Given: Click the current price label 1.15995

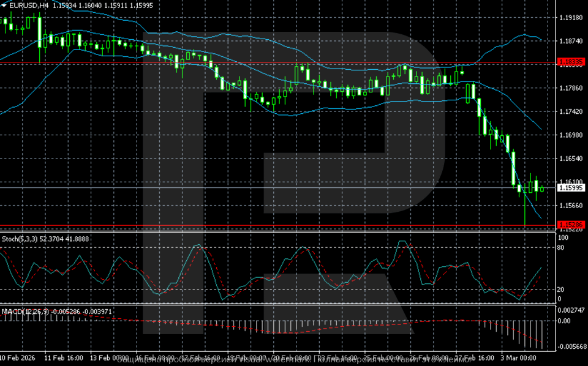Looking at the screenshot, I should 571,188.
